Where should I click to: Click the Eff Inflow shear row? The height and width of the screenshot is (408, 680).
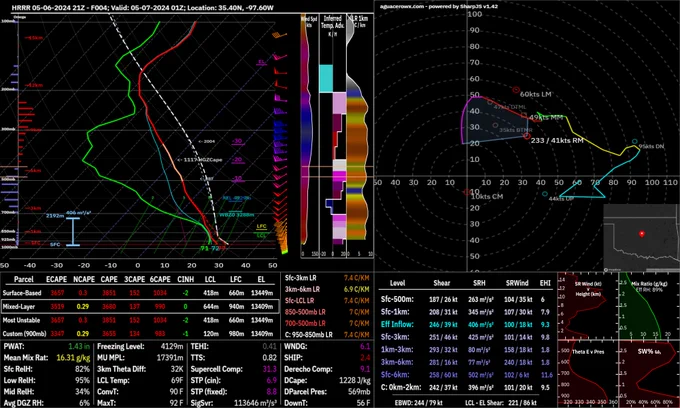[466, 324]
